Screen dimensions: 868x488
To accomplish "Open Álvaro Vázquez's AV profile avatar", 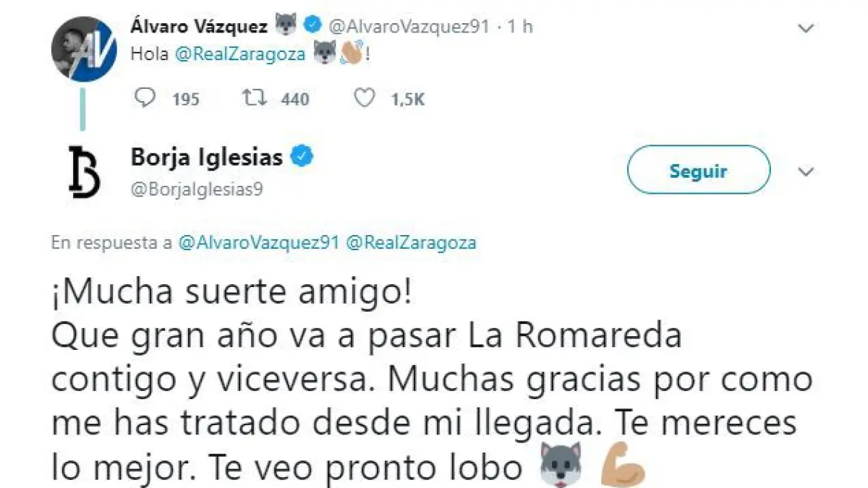I will click(80, 50).
